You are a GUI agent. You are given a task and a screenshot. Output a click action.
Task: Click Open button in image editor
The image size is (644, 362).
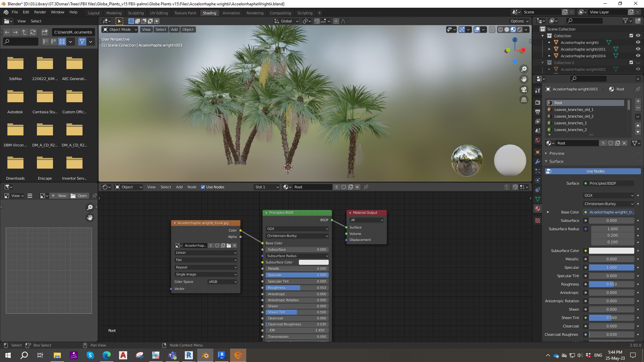pos(79,196)
